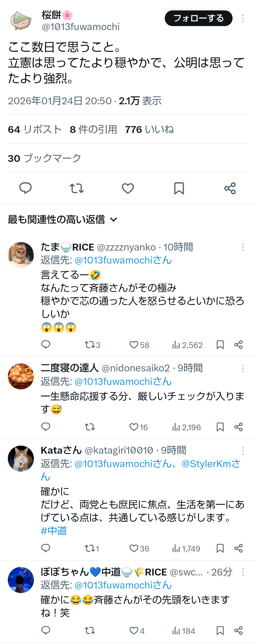Repost the reply by Kataさん
The width and height of the screenshot is (256, 644).
pyautogui.click(x=90, y=548)
